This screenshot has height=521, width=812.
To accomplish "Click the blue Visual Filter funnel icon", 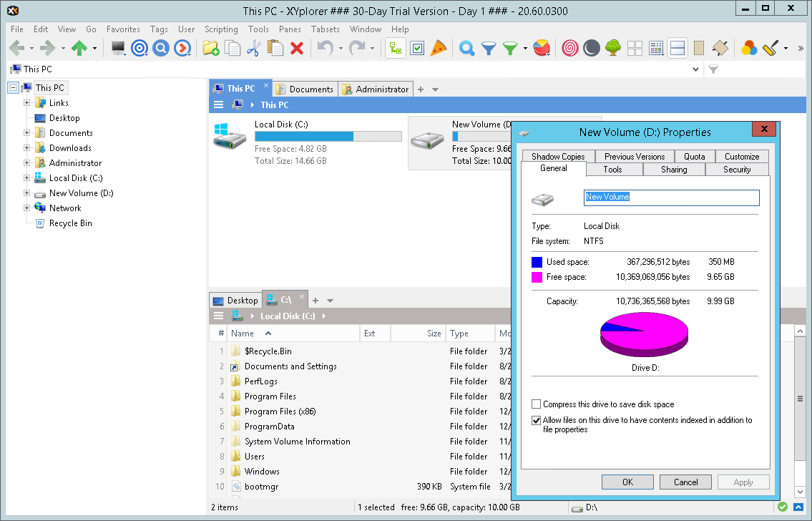I will point(489,48).
